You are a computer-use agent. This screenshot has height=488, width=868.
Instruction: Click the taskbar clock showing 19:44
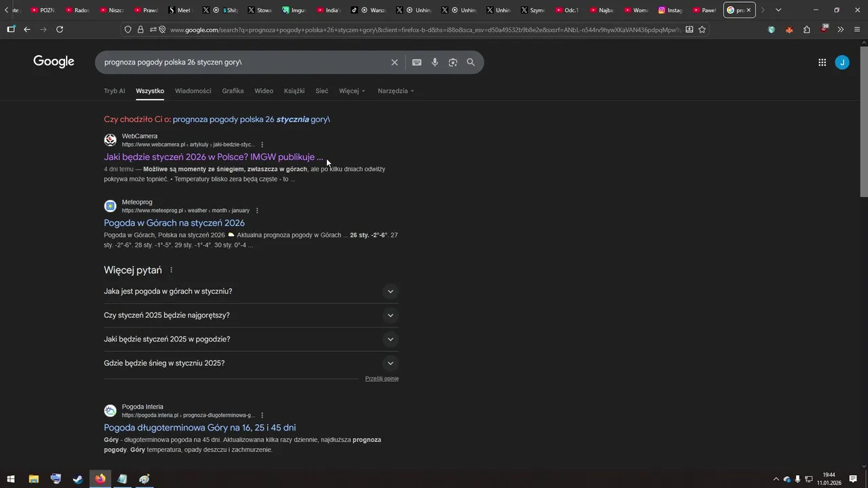click(829, 479)
